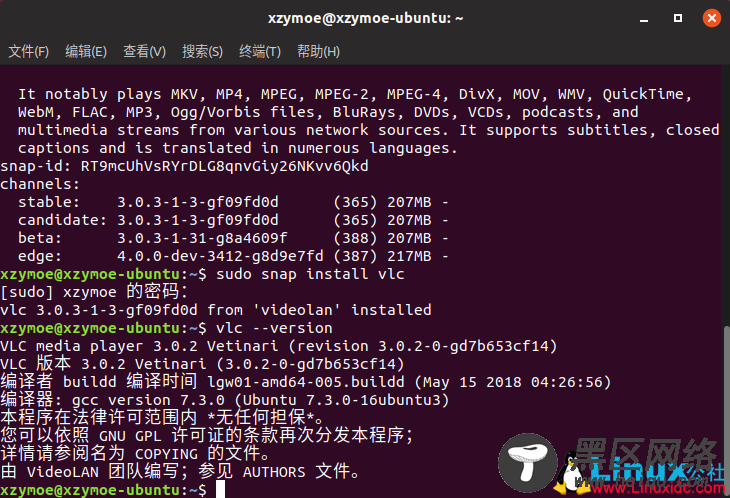The height and width of the screenshot is (498, 730).
Task: Click edge version 4.0.0-dev-3412-g8d9e7fd
Action: [220, 256]
